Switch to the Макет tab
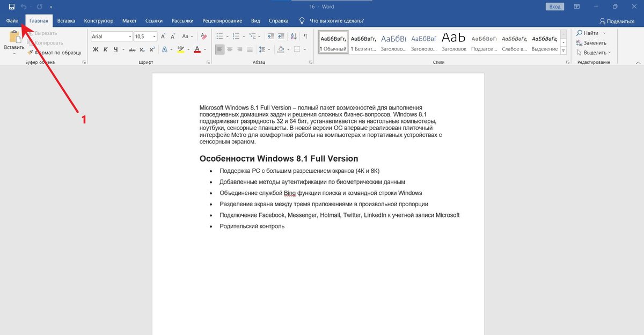Image resolution: width=644 pixels, height=335 pixels. pos(129,21)
